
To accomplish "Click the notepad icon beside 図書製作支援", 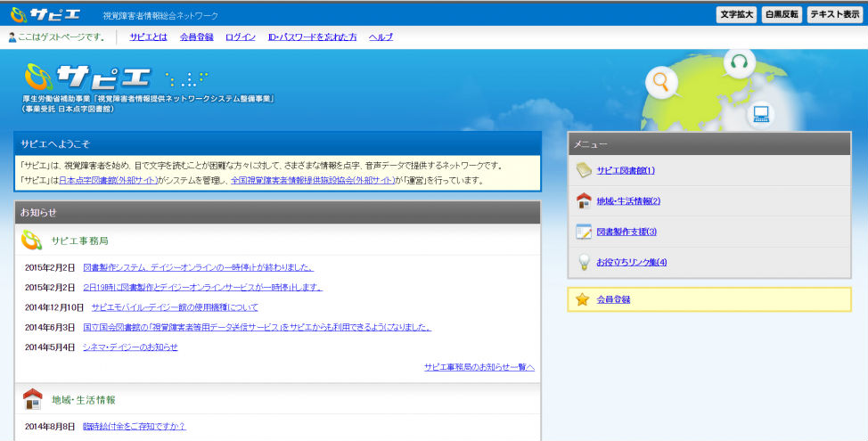I will click(584, 232).
